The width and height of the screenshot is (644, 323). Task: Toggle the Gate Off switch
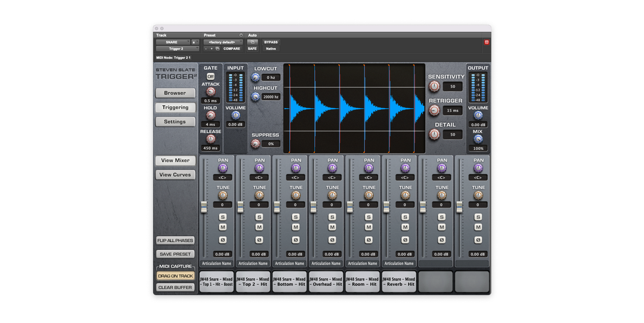(210, 76)
